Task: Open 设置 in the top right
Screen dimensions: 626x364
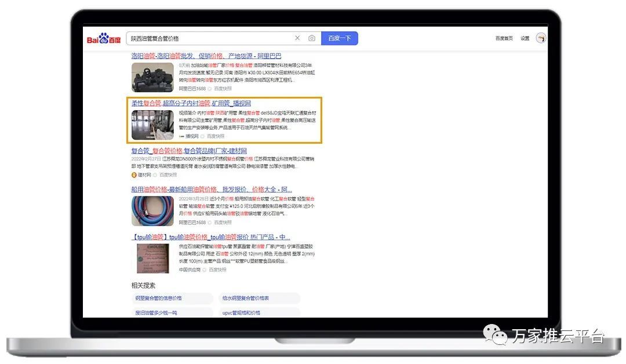Action: click(525, 38)
